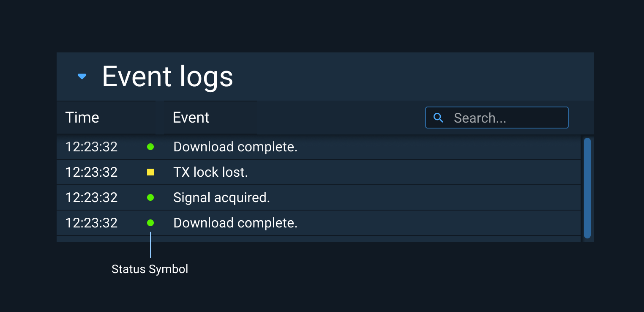Collapse the Event logs panel arrow
This screenshot has height=312, width=644.
pos(82,77)
